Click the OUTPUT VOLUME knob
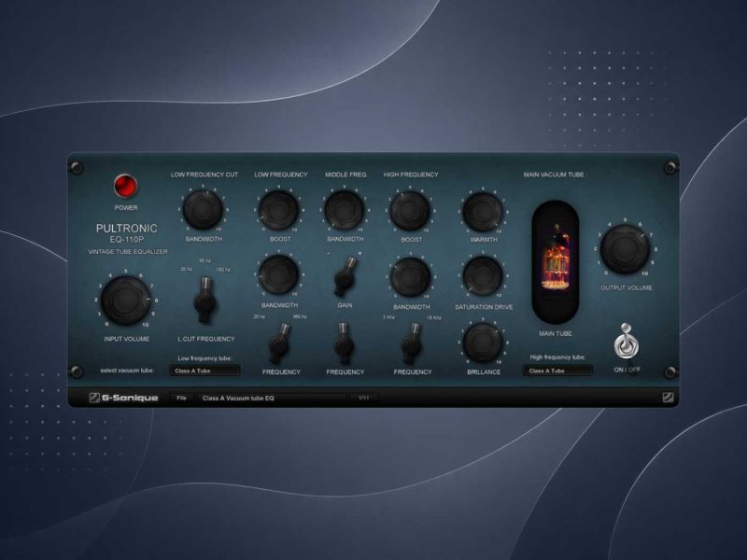Screen dimensions: 747x560 (625, 249)
